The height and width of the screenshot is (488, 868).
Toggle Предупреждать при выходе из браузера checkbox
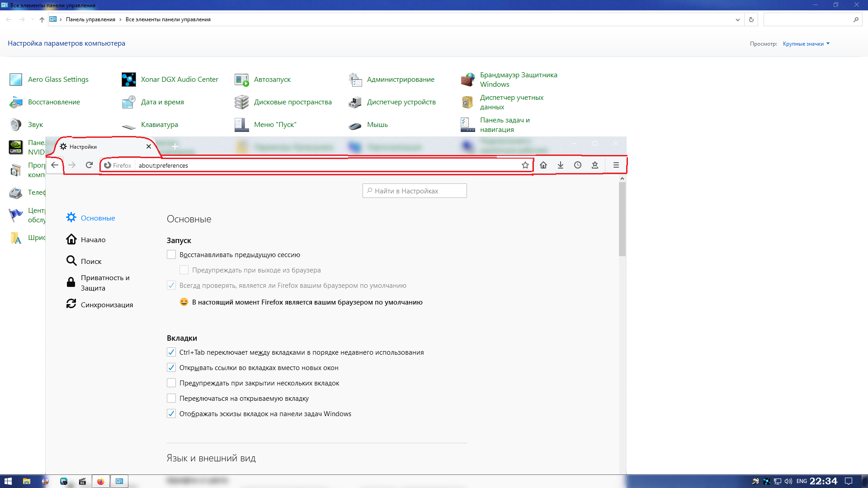pyautogui.click(x=184, y=270)
